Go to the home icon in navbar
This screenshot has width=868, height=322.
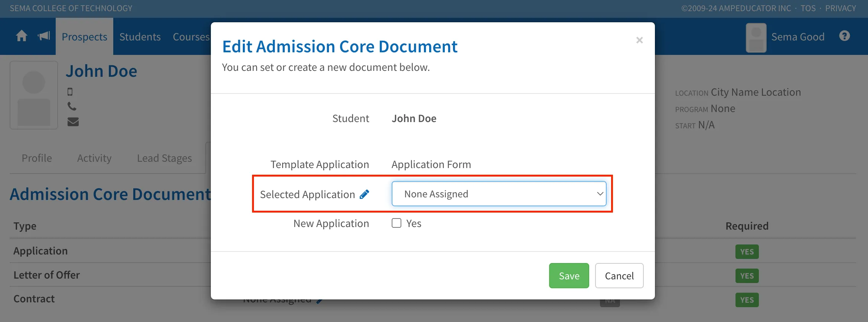tap(22, 36)
